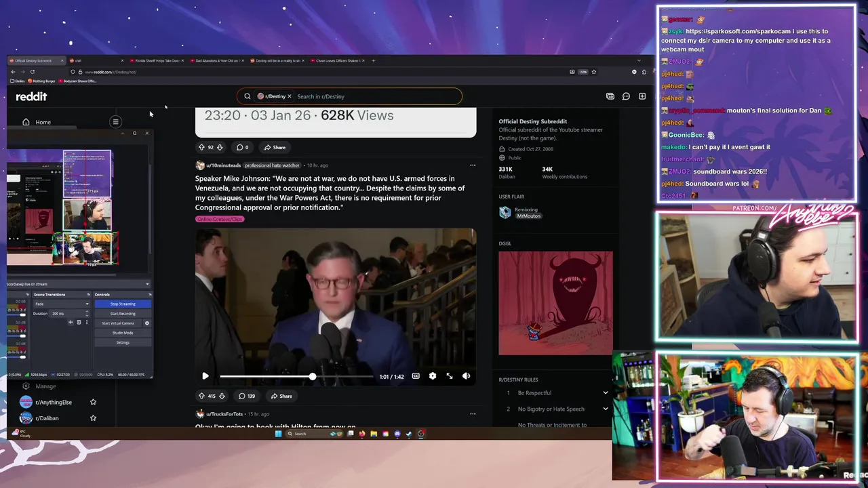Toggle video closed captions
This screenshot has width=868, height=488.
click(x=416, y=376)
